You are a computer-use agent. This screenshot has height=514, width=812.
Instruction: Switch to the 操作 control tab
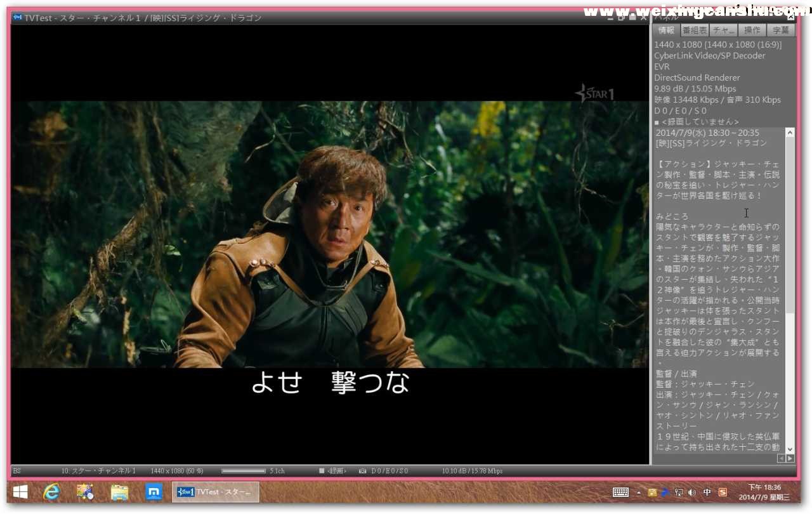752,30
